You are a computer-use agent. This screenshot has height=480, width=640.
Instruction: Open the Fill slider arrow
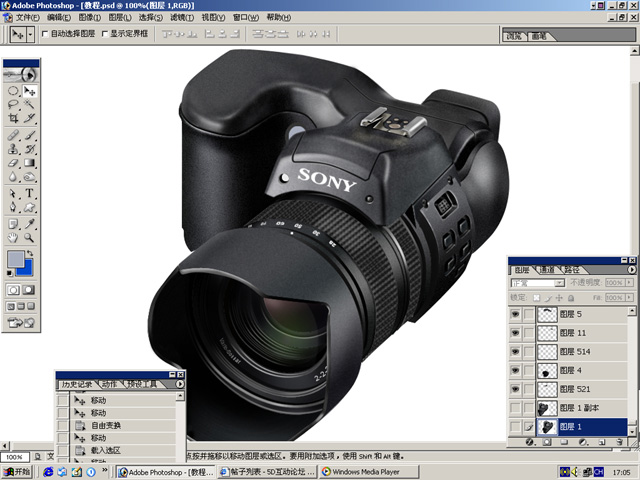[629, 298]
